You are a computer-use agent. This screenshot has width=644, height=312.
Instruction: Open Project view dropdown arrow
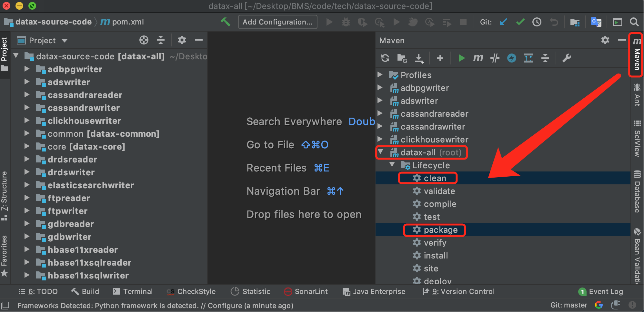64,41
